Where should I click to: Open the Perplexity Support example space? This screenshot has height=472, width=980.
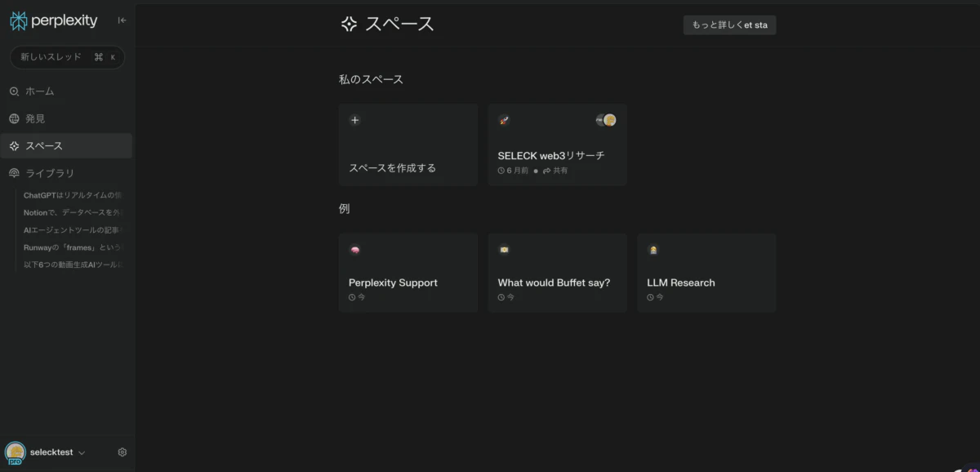[408, 273]
